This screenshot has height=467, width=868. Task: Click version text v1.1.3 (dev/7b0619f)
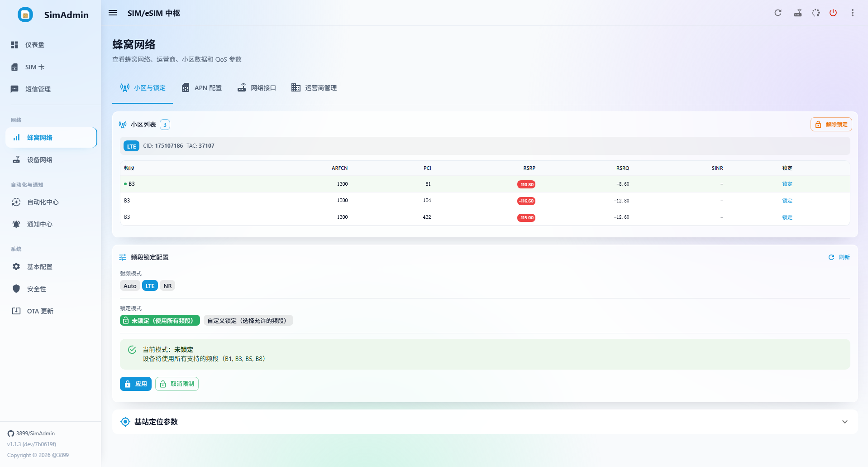point(32,444)
